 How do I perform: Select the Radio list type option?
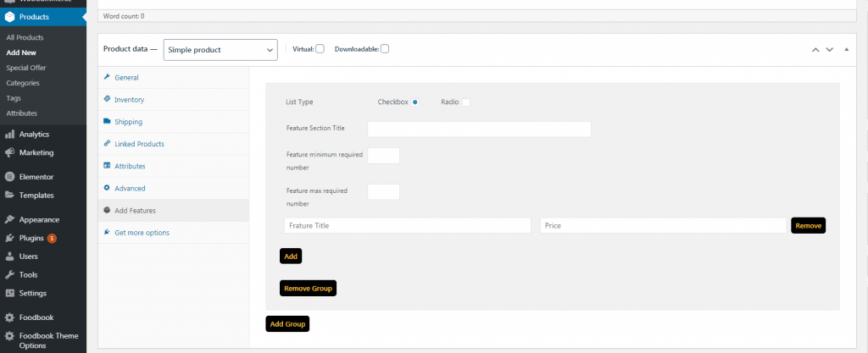pos(465,102)
